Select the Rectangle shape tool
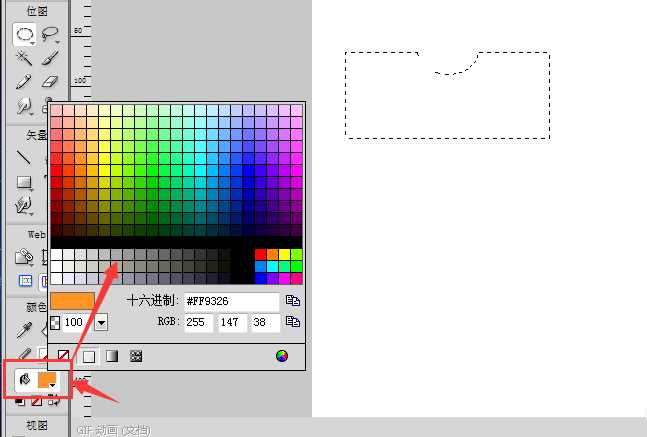The image size is (647, 437). coord(24,182)
